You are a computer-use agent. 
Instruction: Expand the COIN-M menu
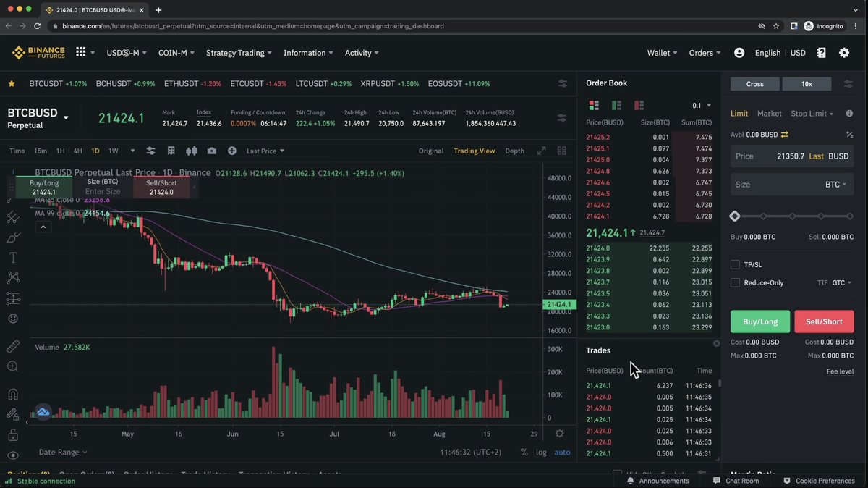click(176, 53)
